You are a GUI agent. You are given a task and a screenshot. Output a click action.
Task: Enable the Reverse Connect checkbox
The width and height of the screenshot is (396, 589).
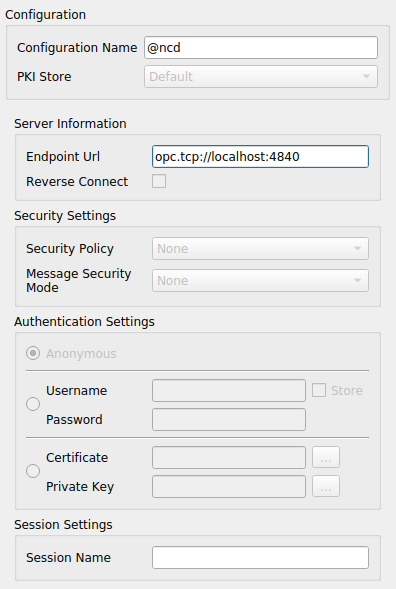tap(159, 181)
